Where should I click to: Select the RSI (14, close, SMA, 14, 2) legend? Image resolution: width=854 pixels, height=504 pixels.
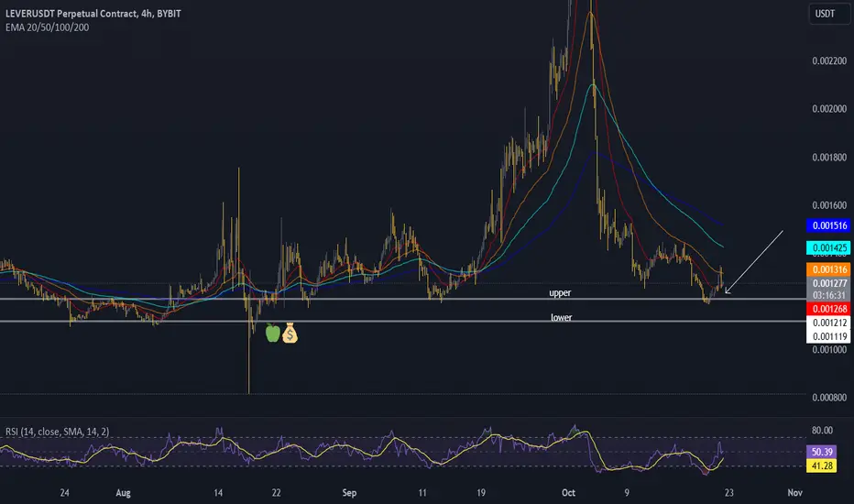click(x=57, y=432)
